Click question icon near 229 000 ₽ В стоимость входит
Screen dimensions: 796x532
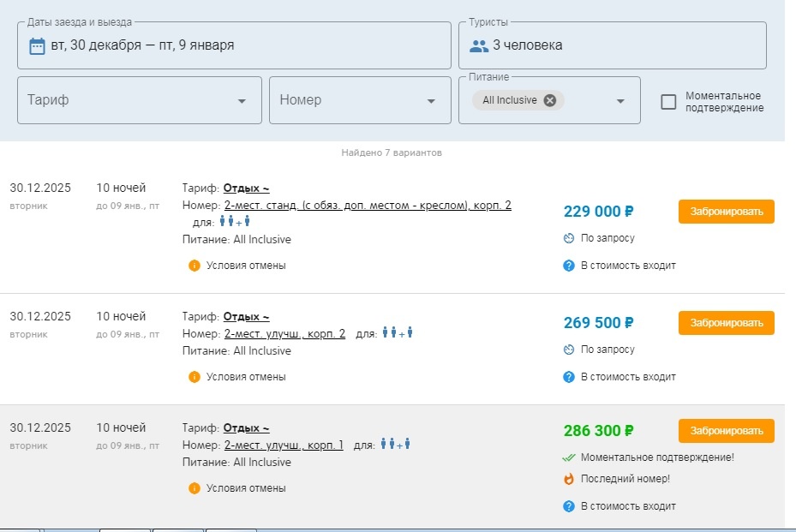pos(569,266)
